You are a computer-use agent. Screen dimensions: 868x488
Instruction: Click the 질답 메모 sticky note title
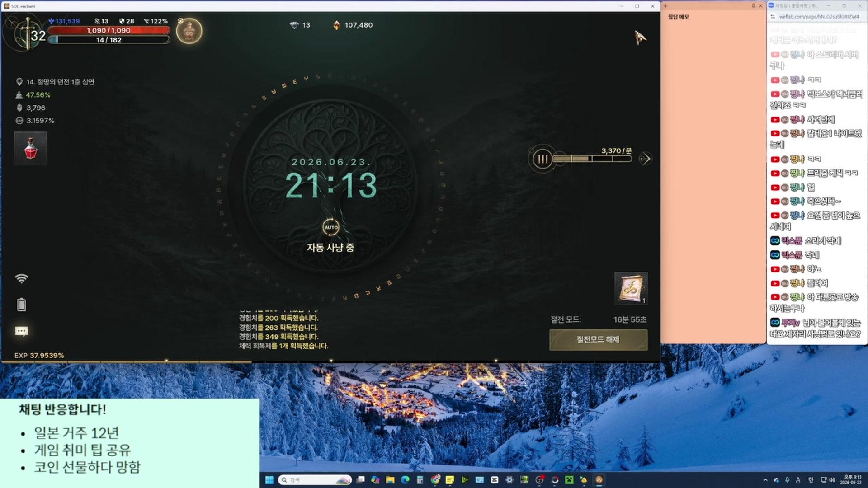tap(678, 17)
